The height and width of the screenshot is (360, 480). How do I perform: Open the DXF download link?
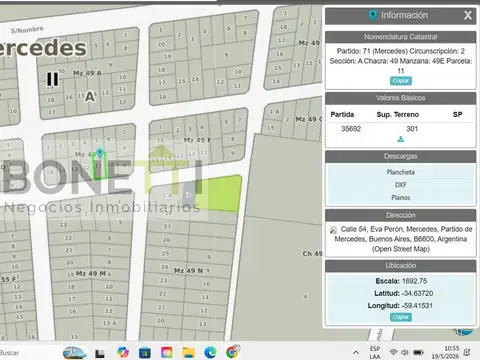click(x=401, y=185)
